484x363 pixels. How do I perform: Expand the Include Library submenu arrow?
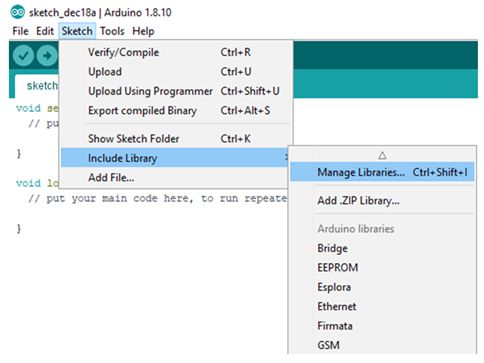pyautogui.click(x=286, y=158)
